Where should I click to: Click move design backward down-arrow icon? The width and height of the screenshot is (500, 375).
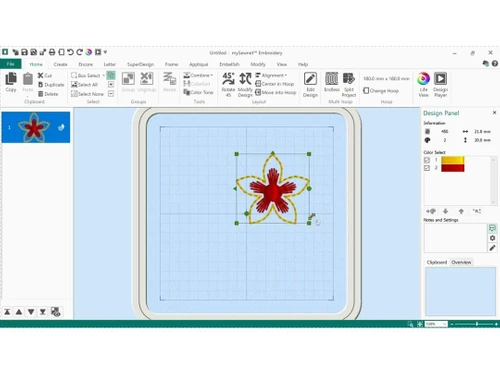coord(31,312)
